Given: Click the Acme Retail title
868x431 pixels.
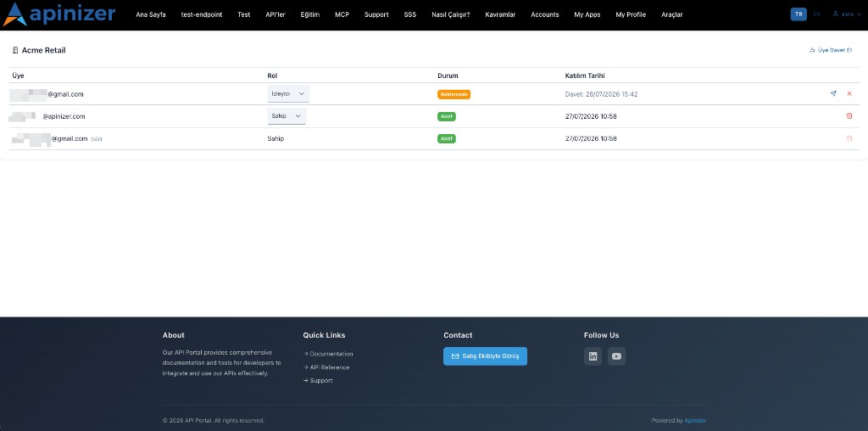Looking at the screenshot, I should tap(44, 50).
